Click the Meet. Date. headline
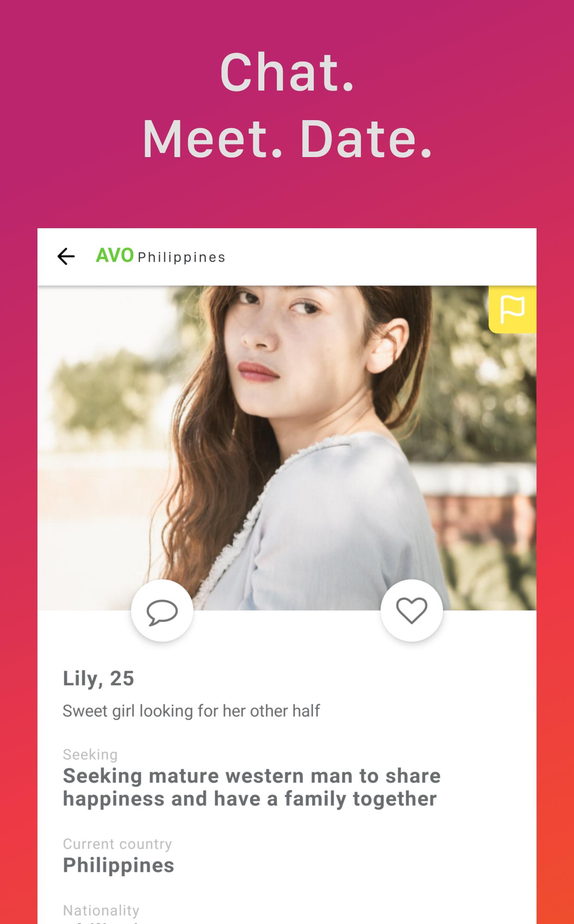The image size is (574, 924). tap(287, 139)
